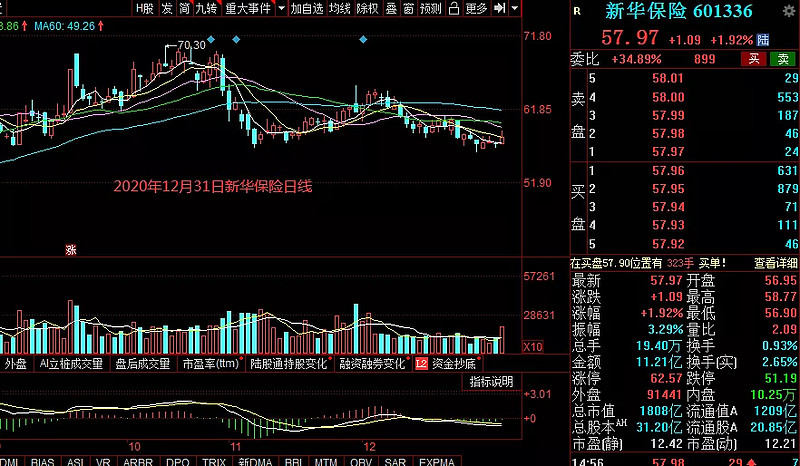
Task: Select the ARBR indicator tab
Action: (x=138, y=461)
